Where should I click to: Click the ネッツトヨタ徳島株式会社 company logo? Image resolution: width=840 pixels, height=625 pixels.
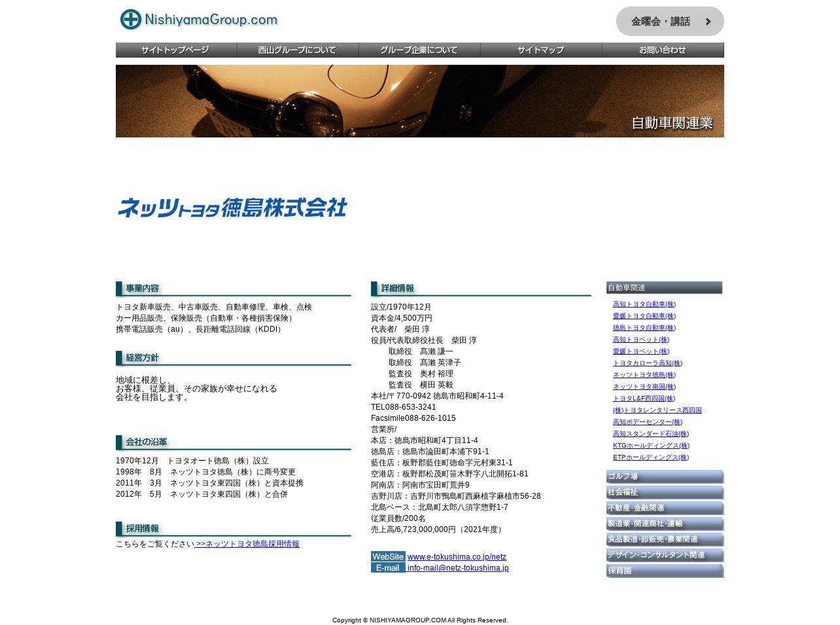coord(232,207)
